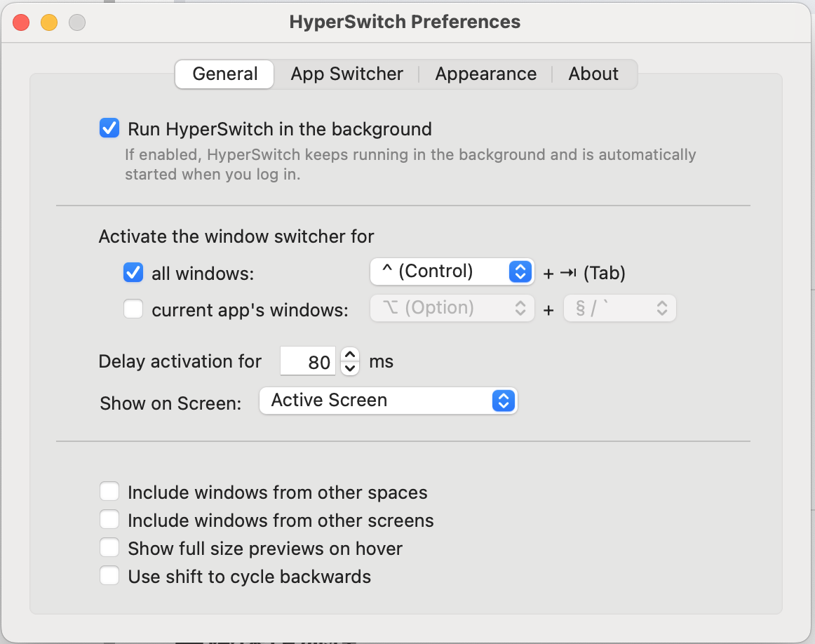Increase delay activation with up stepper arrow
The width and height of the screenshot is (815, 644).
coord(350,354)
